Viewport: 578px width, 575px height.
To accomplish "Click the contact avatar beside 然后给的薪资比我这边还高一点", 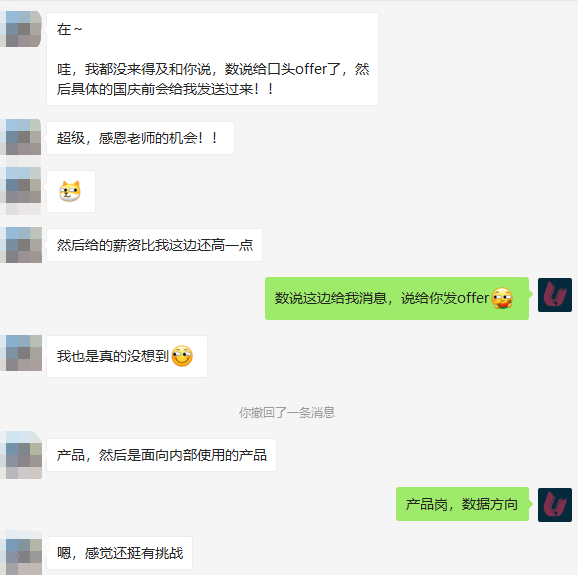I will tap(21, 245).
